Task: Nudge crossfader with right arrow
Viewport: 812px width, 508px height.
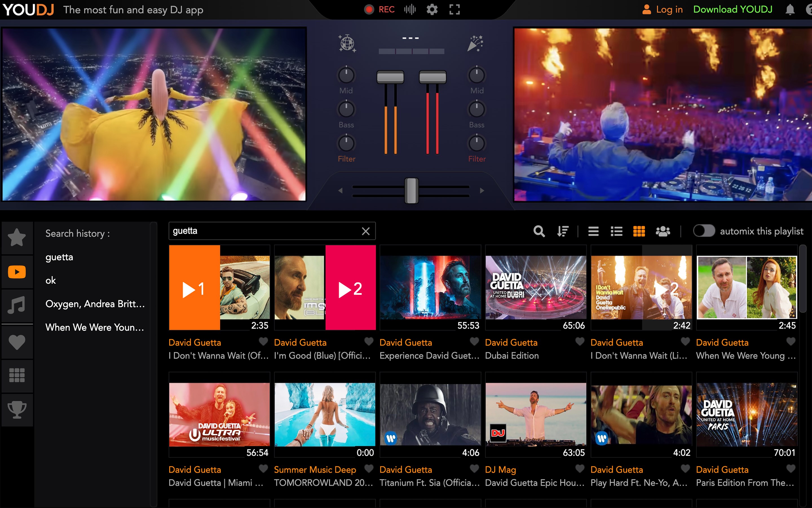Action: pyautogui.click(x=482, y=190)
